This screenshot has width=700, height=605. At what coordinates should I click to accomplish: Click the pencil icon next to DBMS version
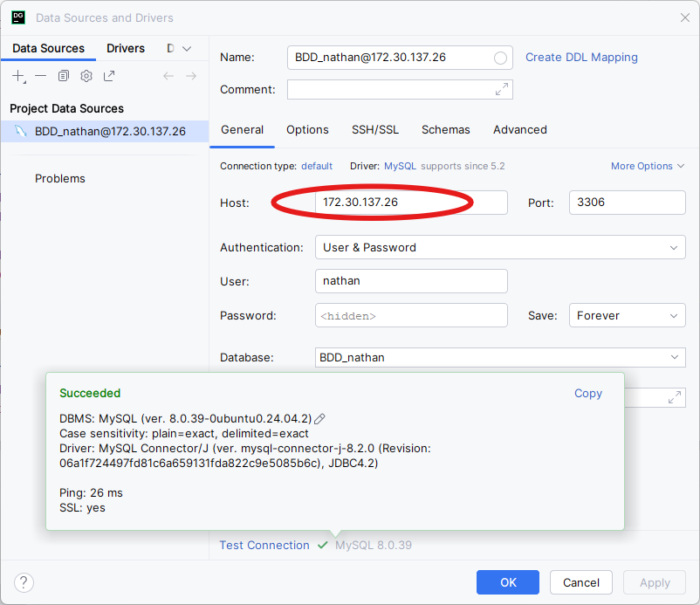[320, 419]
